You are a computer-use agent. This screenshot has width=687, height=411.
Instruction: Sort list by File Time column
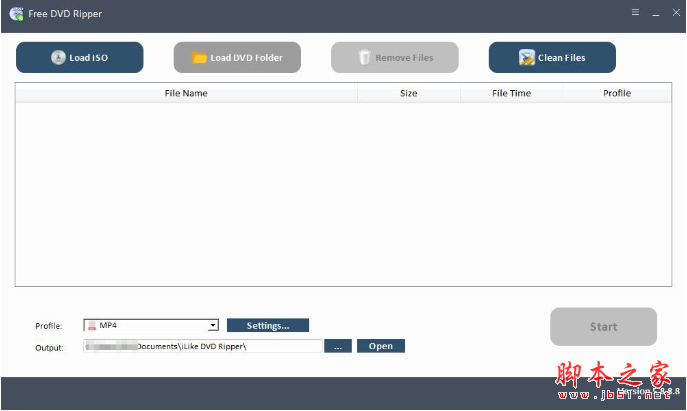click(x=511, y=93)
